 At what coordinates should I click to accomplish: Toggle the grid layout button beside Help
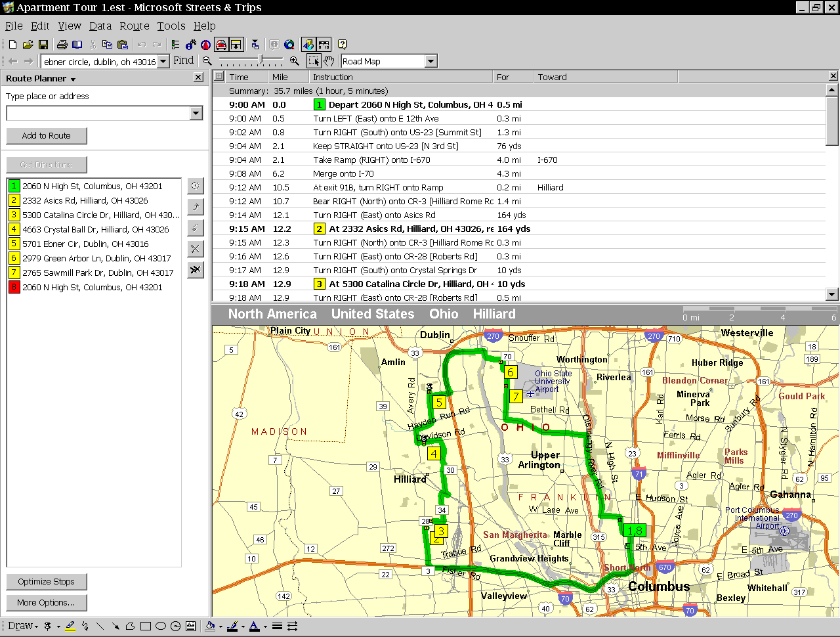pyautogui.click(x=324, y=45)
